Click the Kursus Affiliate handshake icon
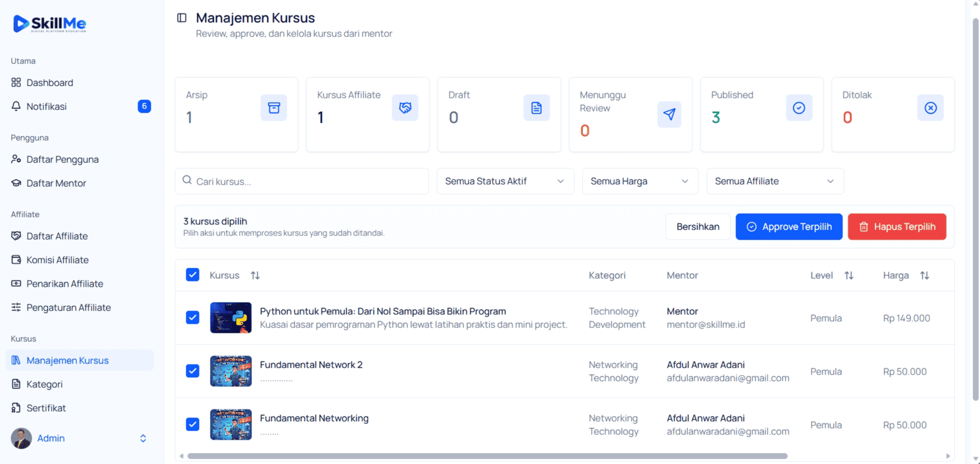This screenshot has width=980, height=464. (x=405, y=108)
